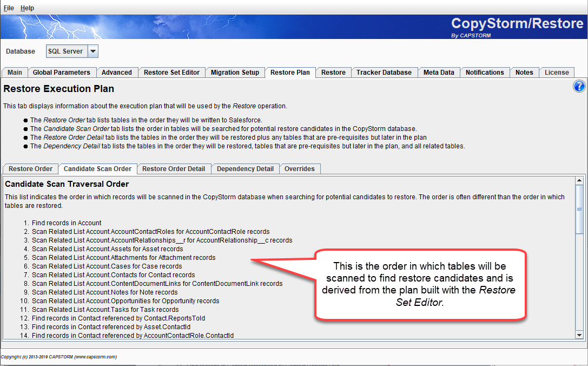Open the Tracker Database tab
The height and width of the screenshot is (366, 588).
pyautogui.click(x=384, y=73)
